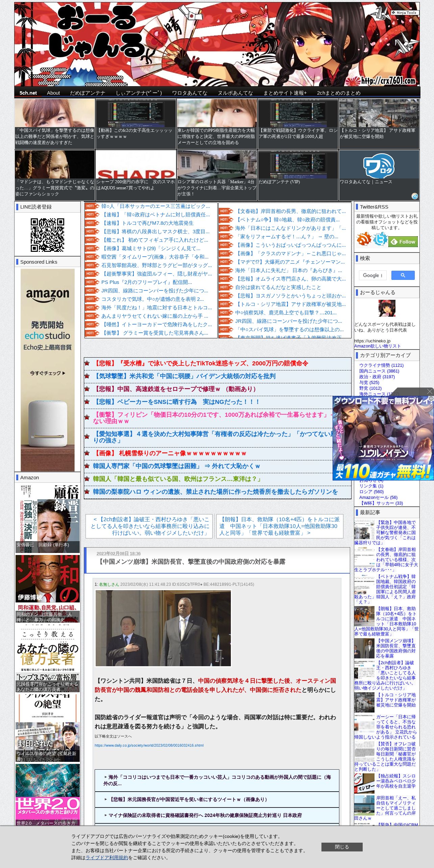Screen dimensions: 434x868
Task: Open category Amazonセール (56)
Action: 378,498
